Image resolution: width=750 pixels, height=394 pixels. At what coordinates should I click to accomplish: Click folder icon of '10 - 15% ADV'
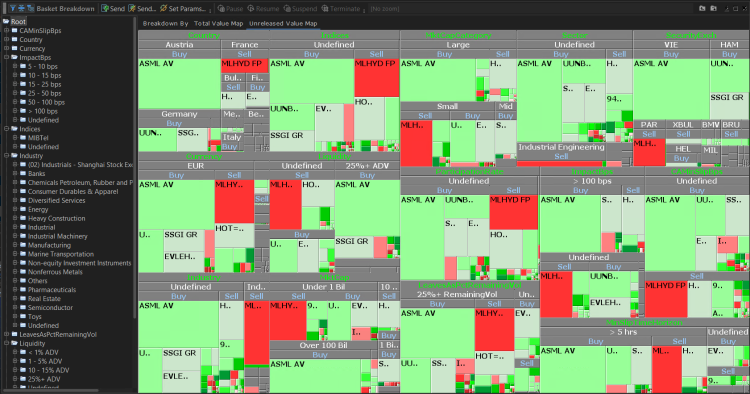point(23,370)
